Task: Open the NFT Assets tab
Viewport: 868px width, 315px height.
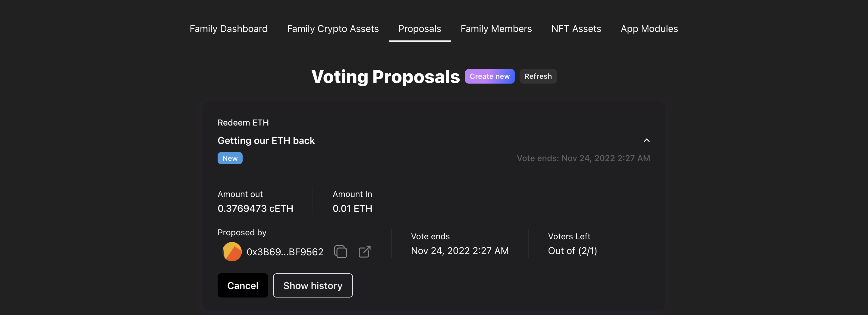Action: (x=576, y=29)
